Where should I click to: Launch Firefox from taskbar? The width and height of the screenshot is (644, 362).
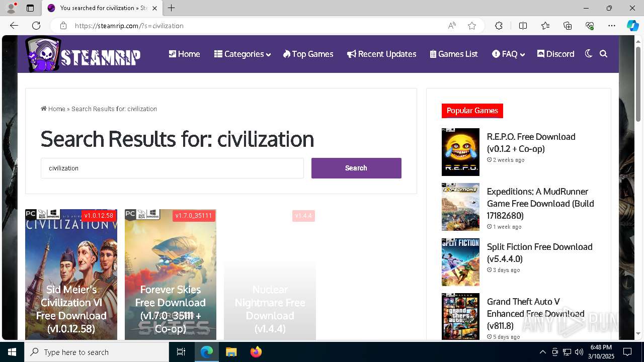coord(256,352)
